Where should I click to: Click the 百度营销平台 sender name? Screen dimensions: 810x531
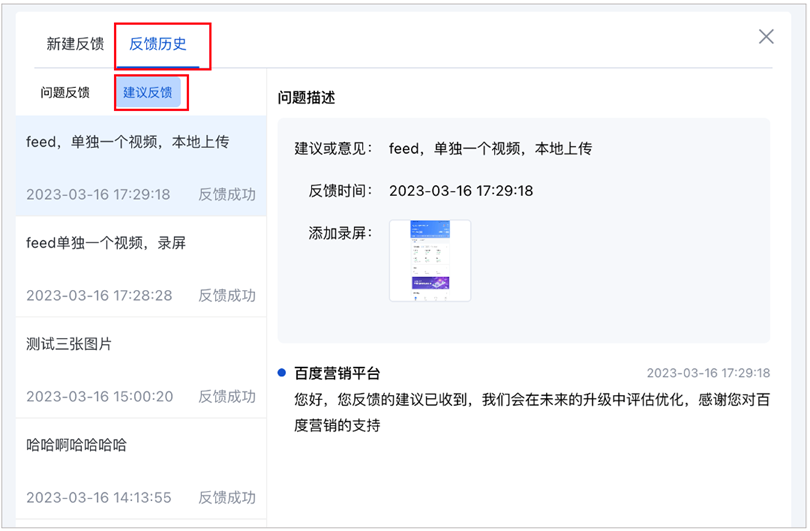click(x=337, y=373)
